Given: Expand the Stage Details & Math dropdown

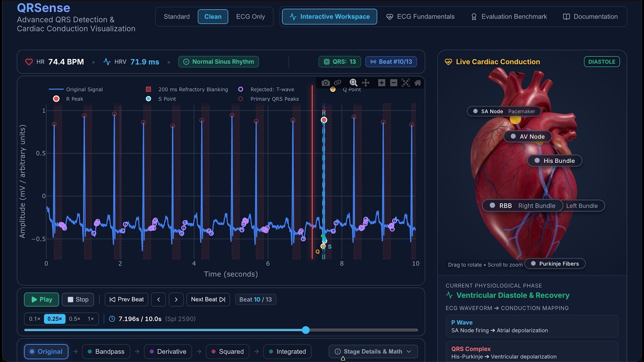Looking at the screenshot, I should (373, 351).
